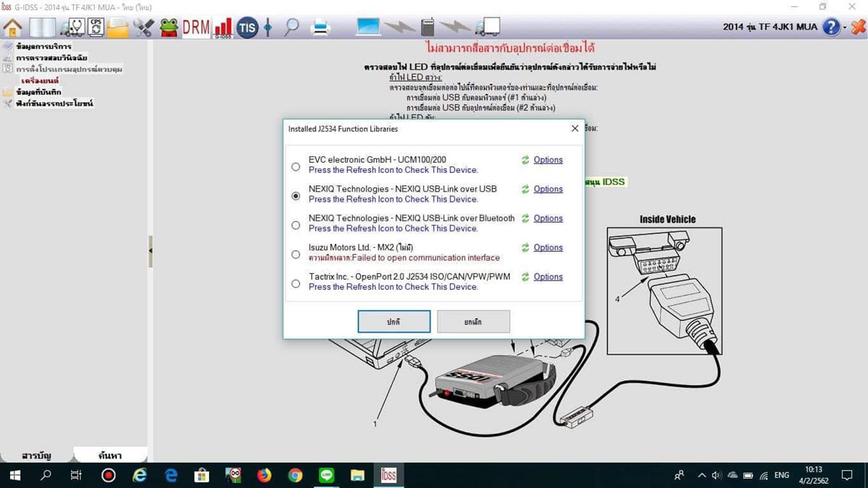Click the orange close X in toolbar

click(x=859, y=27)
